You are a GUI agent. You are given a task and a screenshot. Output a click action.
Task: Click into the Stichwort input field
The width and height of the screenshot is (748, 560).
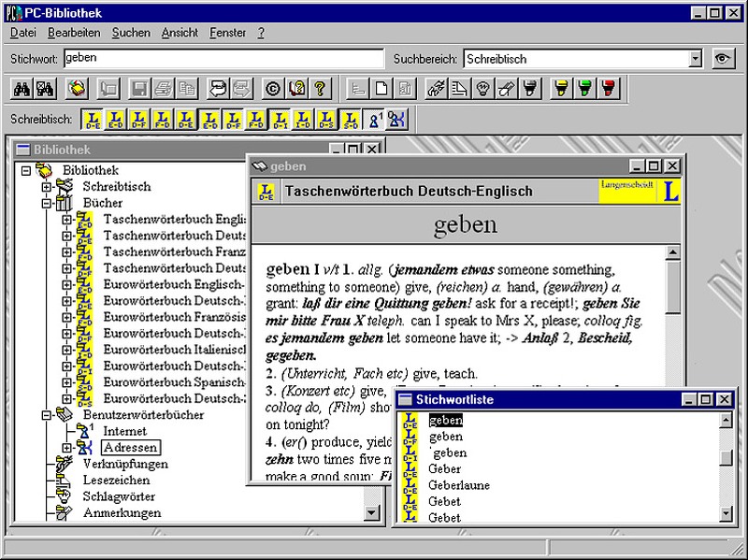pos(223,58)
